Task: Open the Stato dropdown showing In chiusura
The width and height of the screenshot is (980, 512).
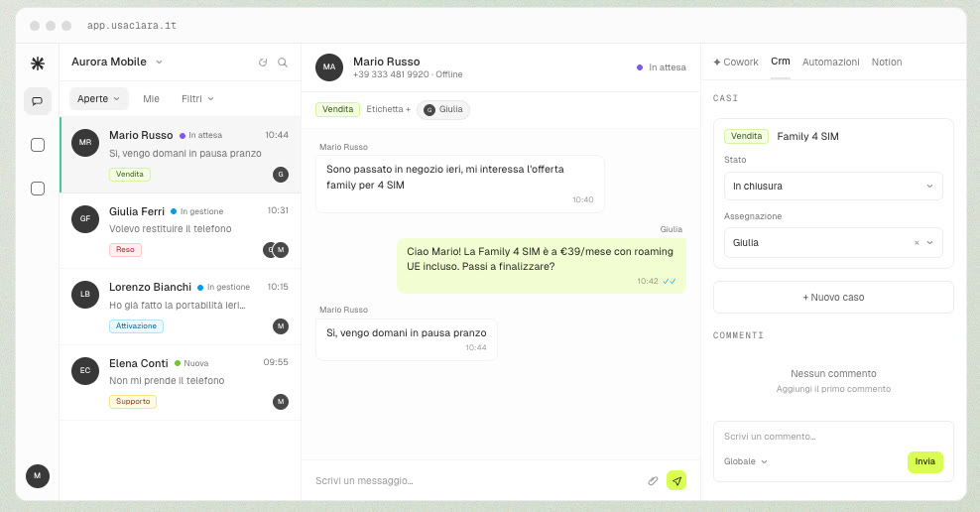Action: [x=833, y=187]
